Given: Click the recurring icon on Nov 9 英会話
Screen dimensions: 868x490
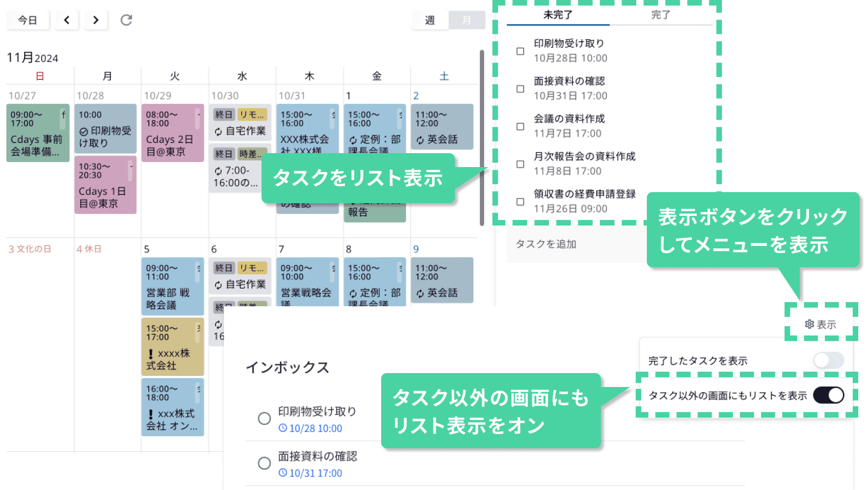Looking at the screenshot, I should (x=420, y=293).
